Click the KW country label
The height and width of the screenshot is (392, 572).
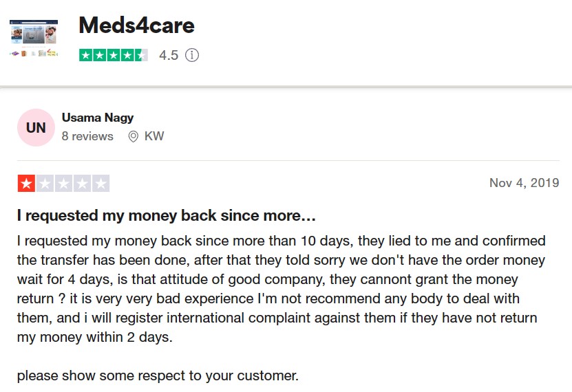point(154,136)
